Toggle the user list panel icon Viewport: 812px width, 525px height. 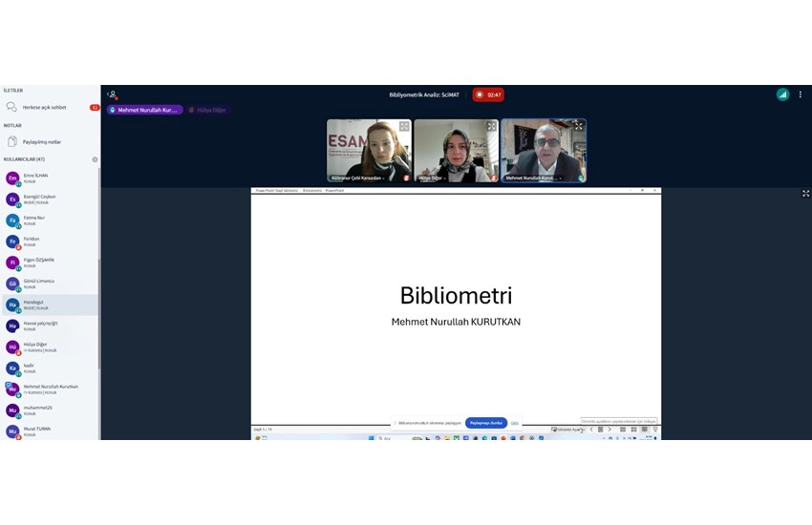point(112,94)
